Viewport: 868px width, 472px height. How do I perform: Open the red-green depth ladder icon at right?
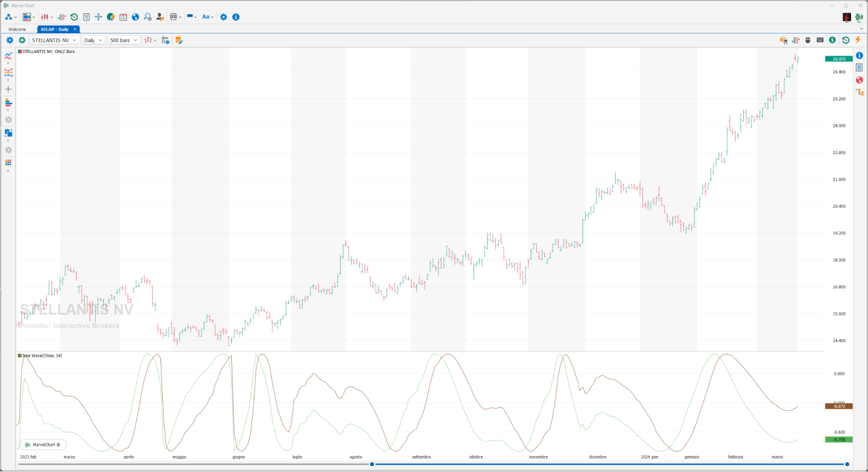click(795, 40)
